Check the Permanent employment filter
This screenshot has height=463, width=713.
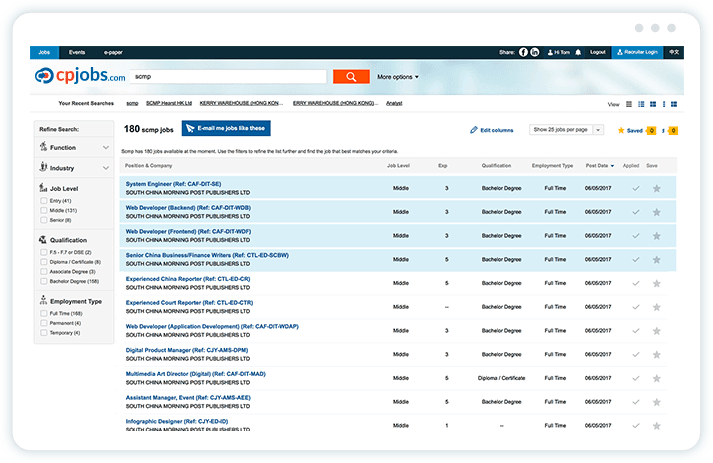pos(44,323)
